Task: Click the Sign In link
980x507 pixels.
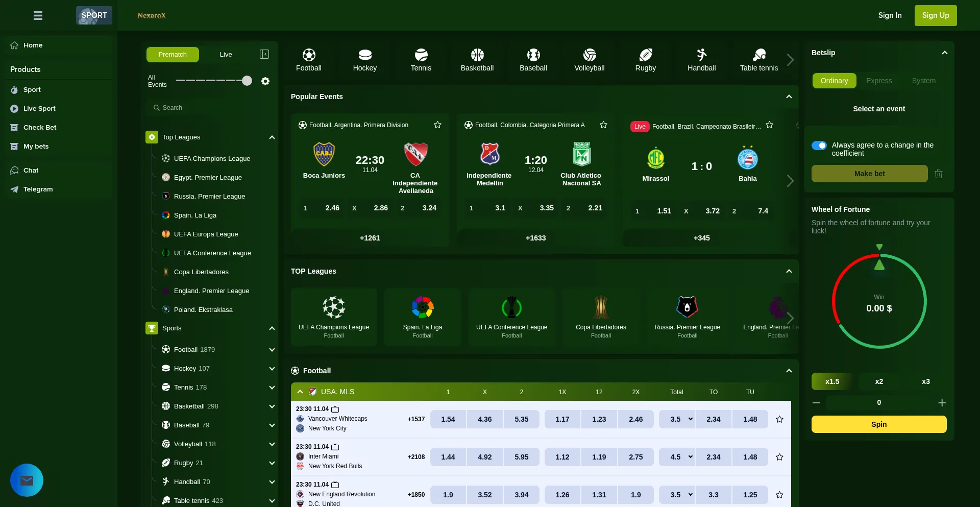Action: tap(890, 15)
